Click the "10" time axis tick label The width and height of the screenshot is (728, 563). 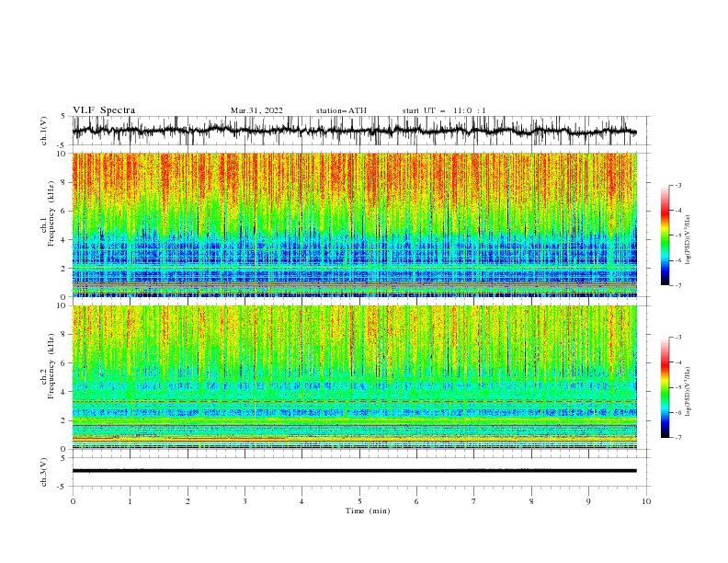(x=646, y=501)
